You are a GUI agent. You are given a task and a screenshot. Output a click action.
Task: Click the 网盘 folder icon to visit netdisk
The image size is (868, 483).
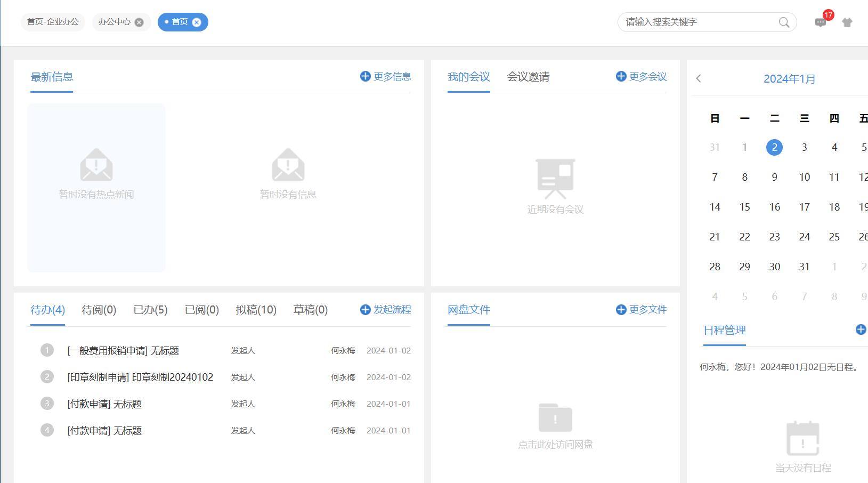tap(555, 418)
